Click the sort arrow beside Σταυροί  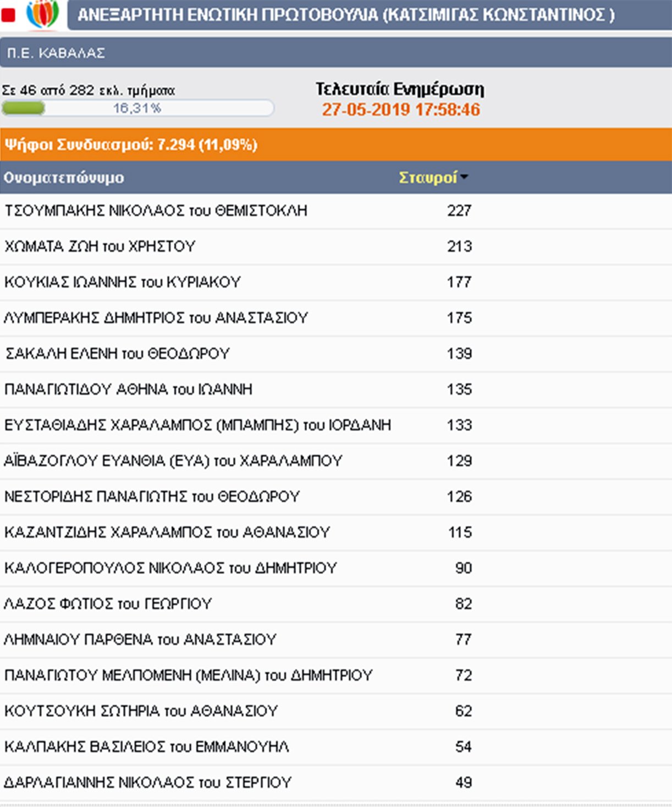[464, 178]
